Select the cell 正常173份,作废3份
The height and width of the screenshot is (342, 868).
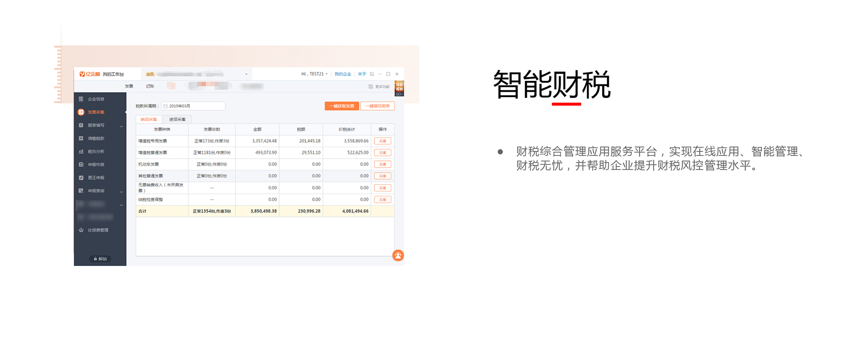212,141
